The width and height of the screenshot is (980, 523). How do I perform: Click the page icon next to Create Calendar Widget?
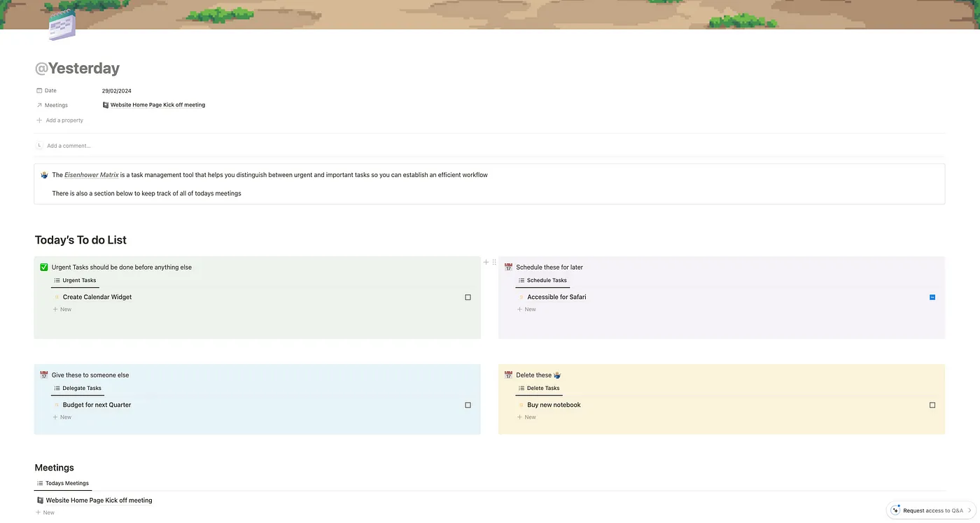[x=57, y=298]
